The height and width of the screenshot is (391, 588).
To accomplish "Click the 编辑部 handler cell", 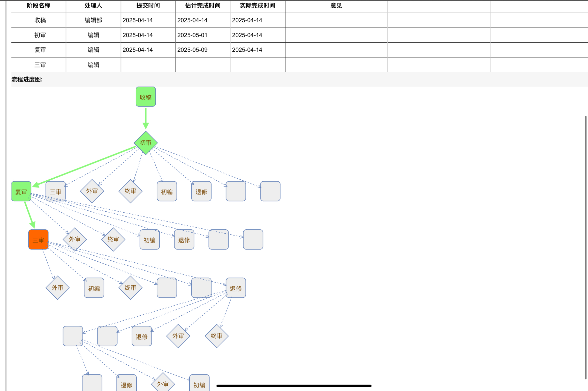I will click(93, 20).
